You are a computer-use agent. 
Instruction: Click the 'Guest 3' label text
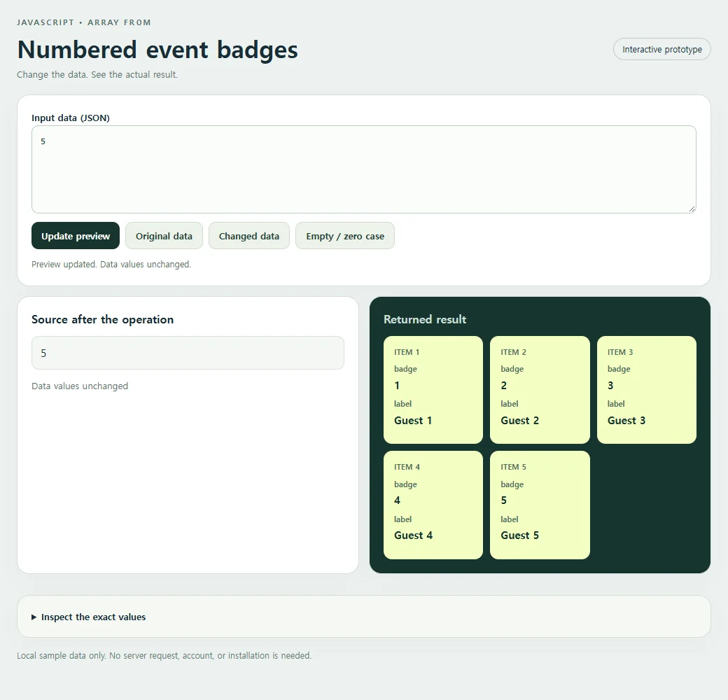pyautogui.click(x=626, y=421)
